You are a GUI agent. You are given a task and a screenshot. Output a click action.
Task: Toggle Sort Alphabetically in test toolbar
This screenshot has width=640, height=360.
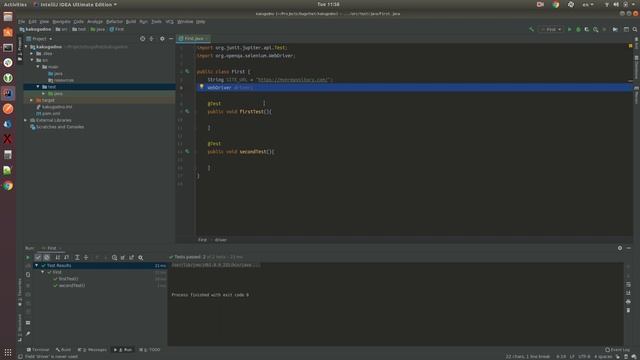coord(58,258)
